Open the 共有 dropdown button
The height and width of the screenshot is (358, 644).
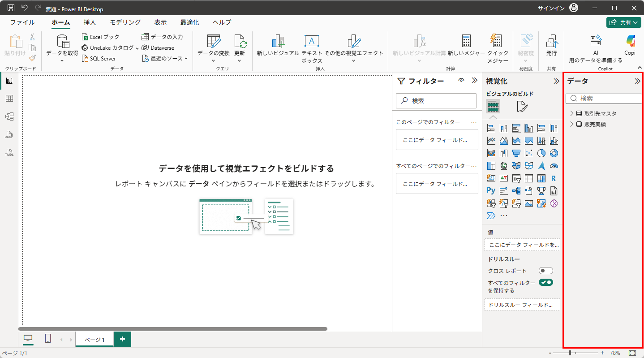click(624, 22)
